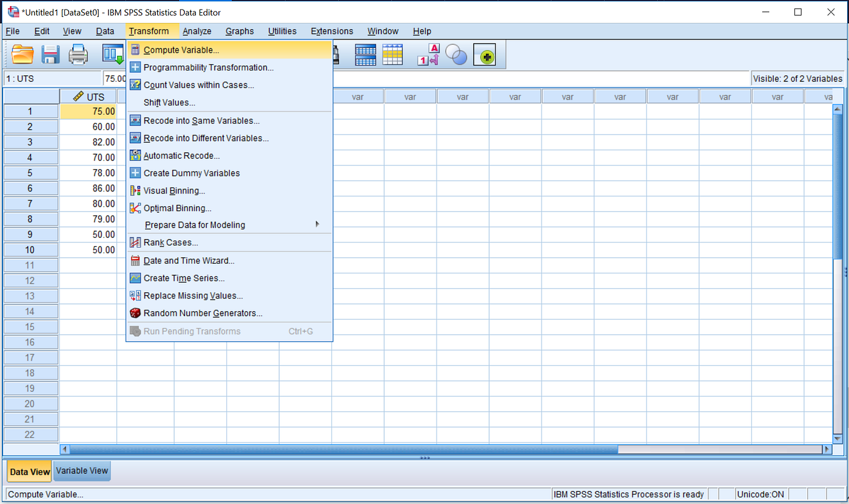Select Rank Cases... menu entry

tap(229, 243)
